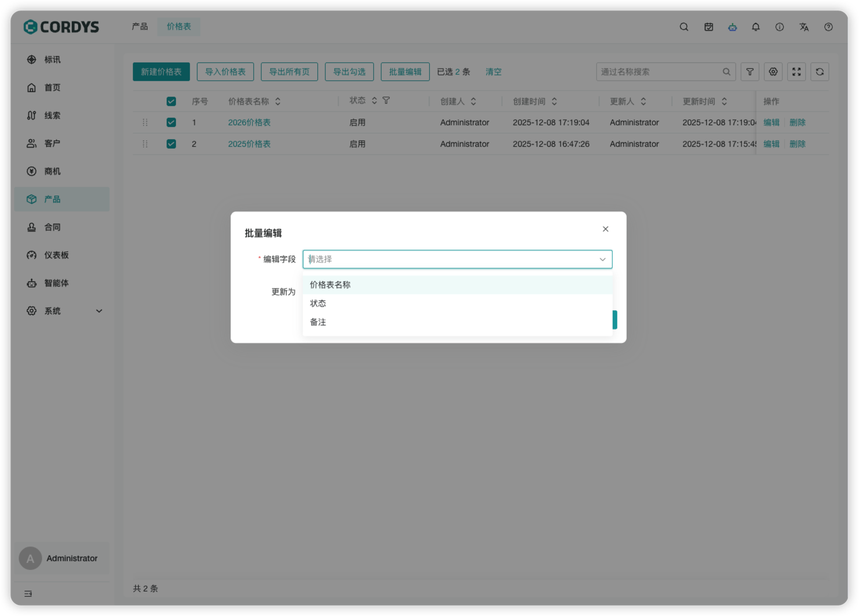Click the 通过名称搜索 search field

659,72
